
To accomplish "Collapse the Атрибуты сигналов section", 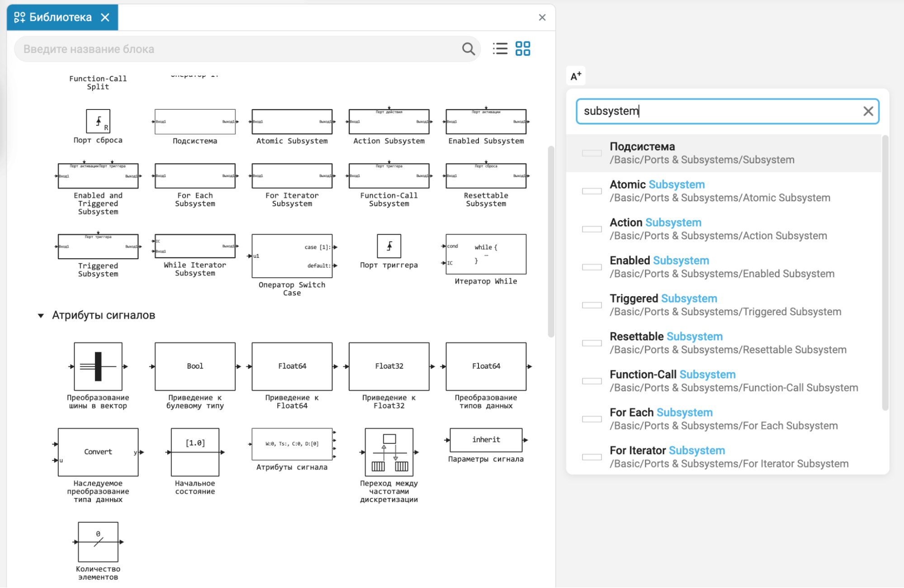I will pyautogui.click(x=41, y=315).
